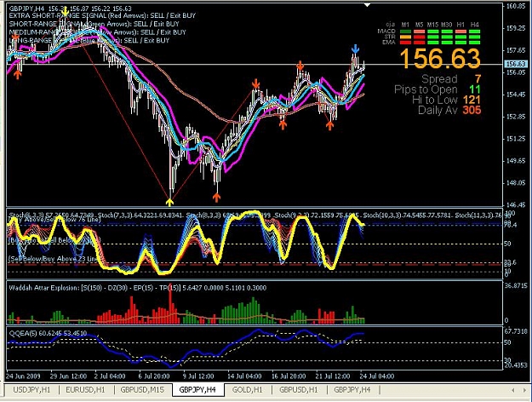
Task: Click the large orange 156.63 price
Action: (x=440, y=59)
